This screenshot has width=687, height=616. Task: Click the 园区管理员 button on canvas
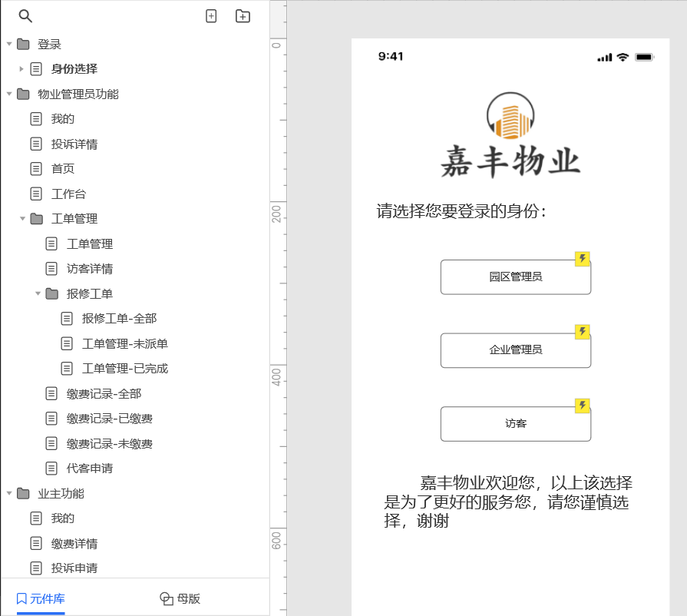pyautogui.click(x=516, y=277)
